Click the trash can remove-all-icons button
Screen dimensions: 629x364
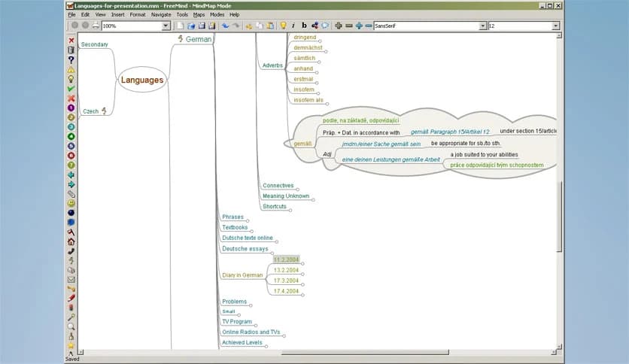pos(71,50)
